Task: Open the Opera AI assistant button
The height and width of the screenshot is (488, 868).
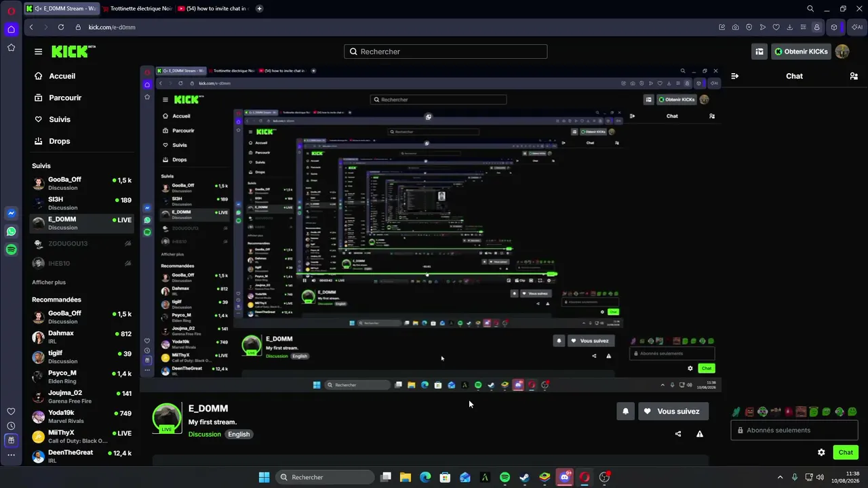Action: [x=857, y=27]
